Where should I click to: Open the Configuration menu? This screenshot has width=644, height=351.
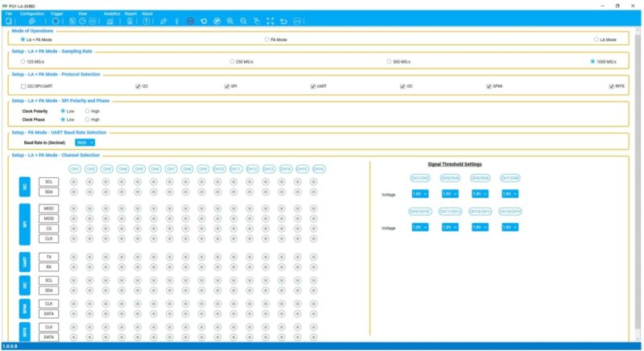32,14
